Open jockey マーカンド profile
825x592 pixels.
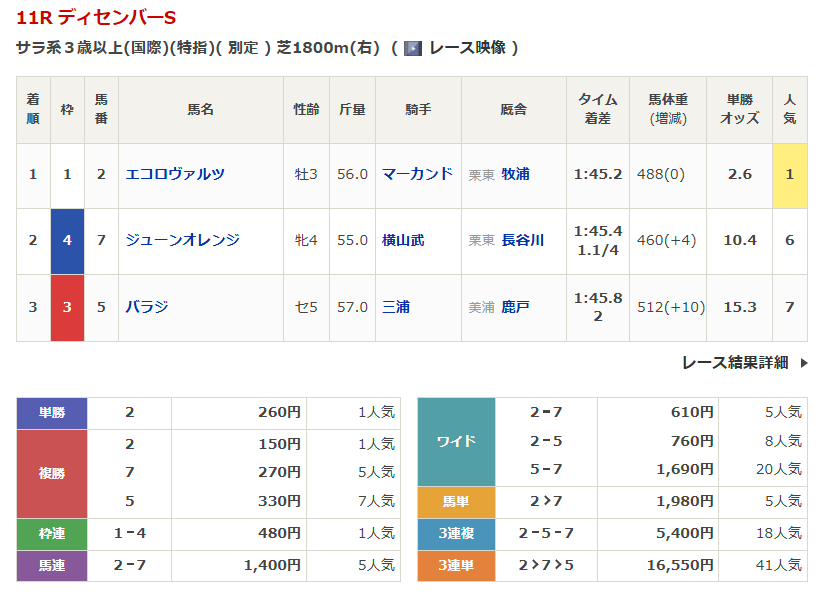[x=417, y=174]
